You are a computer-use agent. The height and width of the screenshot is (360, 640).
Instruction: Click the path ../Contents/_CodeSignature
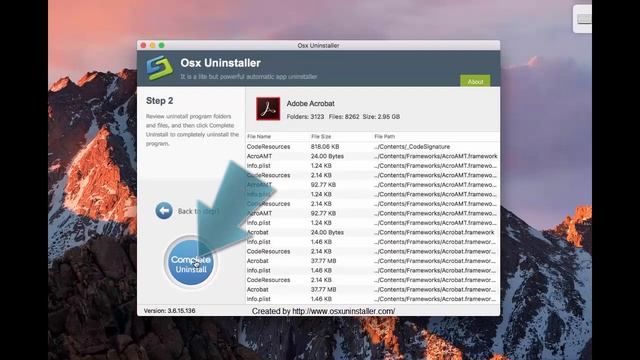(x=412, y=147)
